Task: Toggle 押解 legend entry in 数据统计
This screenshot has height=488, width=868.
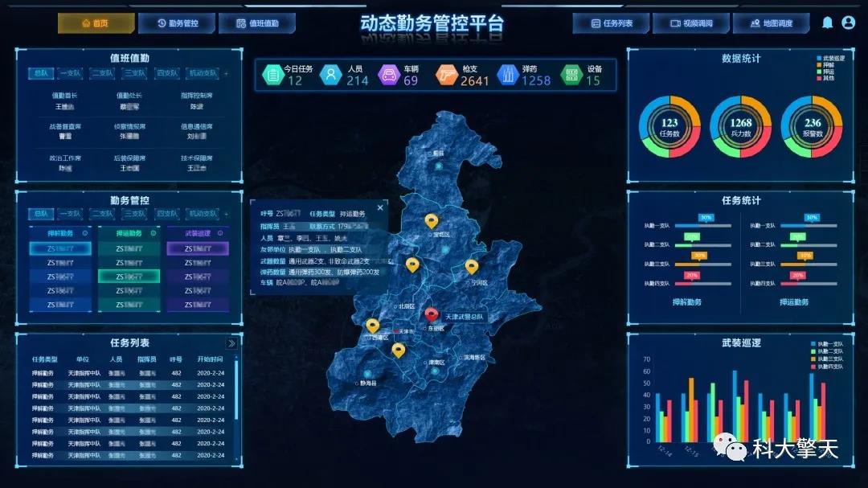Action: point(825,65)
